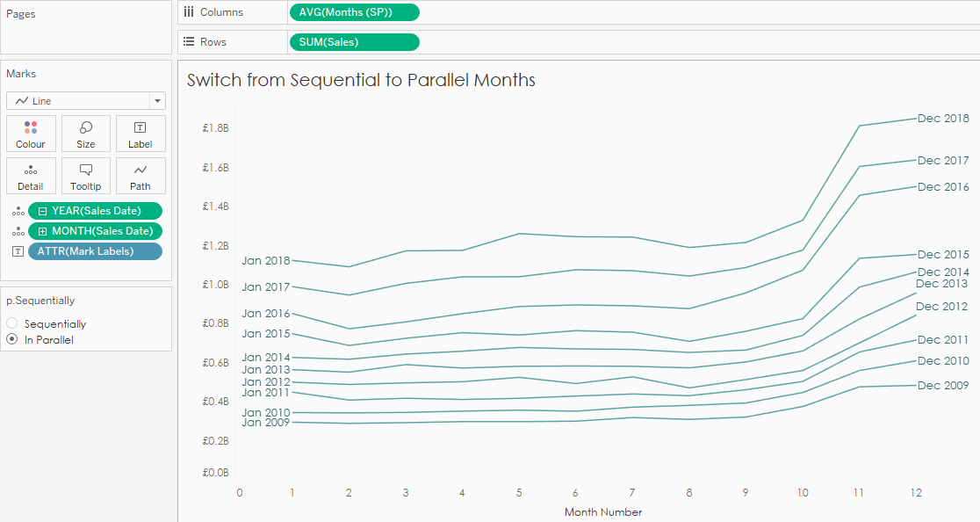Click detail icon beside MONTH(Sales Date) pill

coord(18,231)
